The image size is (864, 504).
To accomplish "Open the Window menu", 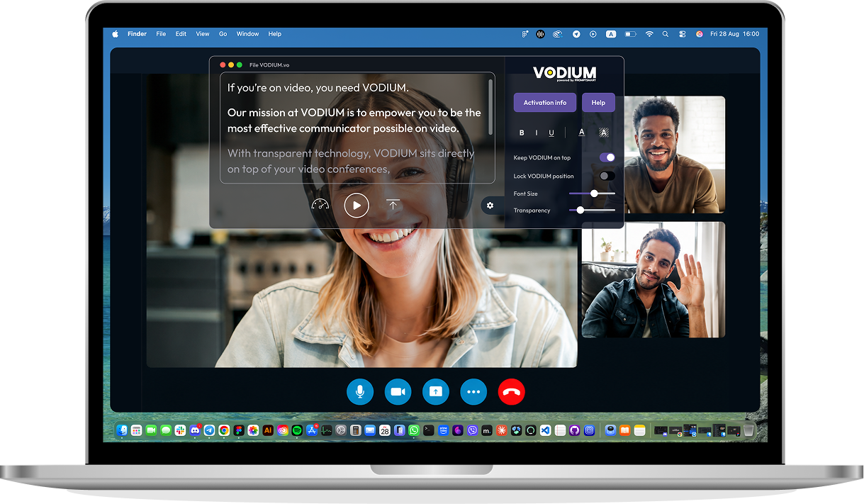I will (248, 34).
